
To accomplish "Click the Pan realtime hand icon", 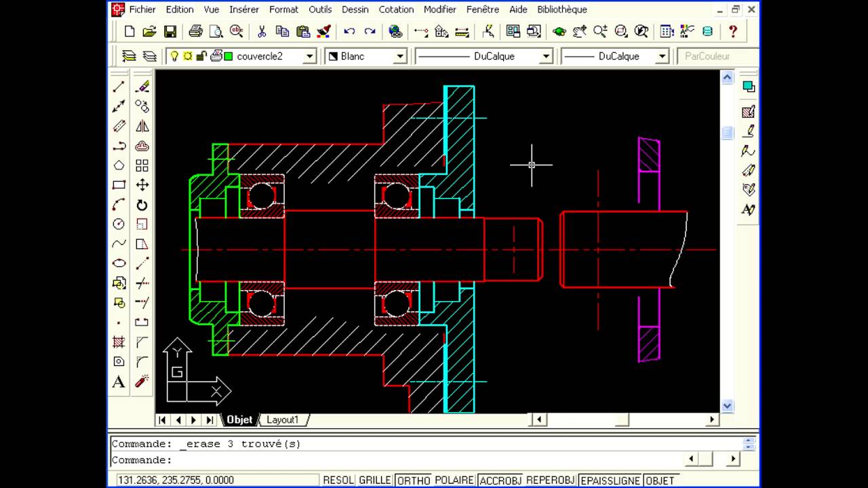I will point(580,31).
